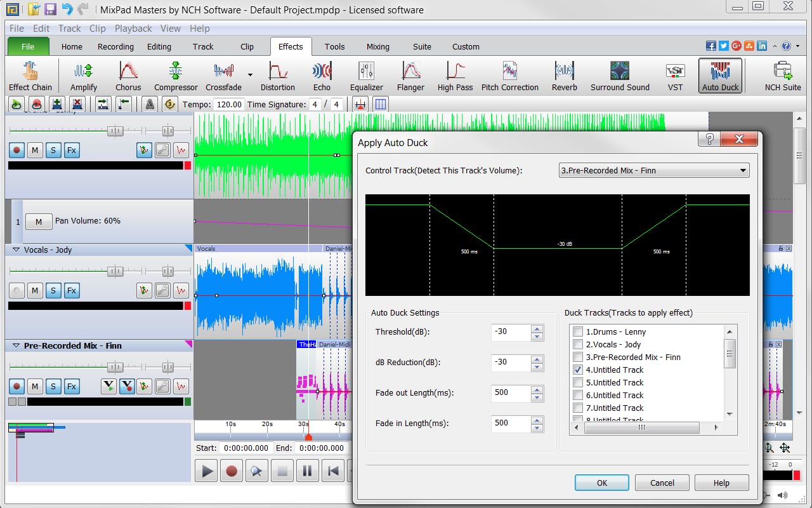Screen dimensions: 812x508
Task: Open the Playback menu
Action: pos(133,29)
